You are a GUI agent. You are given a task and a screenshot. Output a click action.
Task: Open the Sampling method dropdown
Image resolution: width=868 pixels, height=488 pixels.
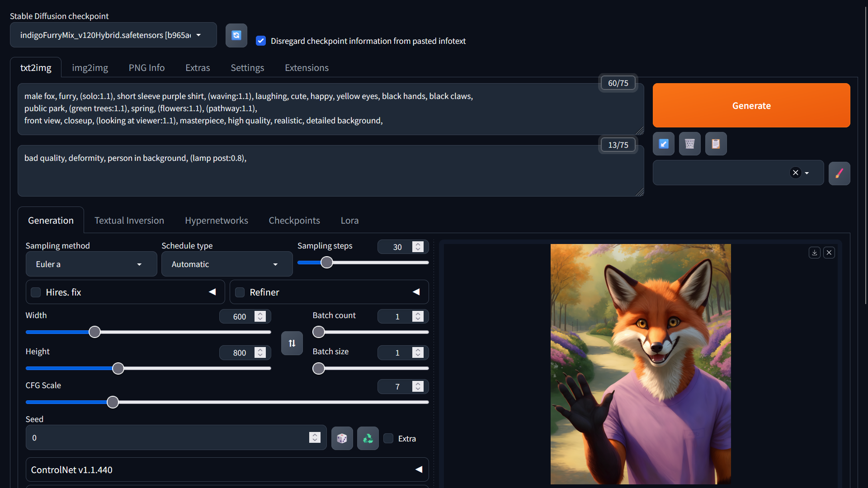[91, 264]
